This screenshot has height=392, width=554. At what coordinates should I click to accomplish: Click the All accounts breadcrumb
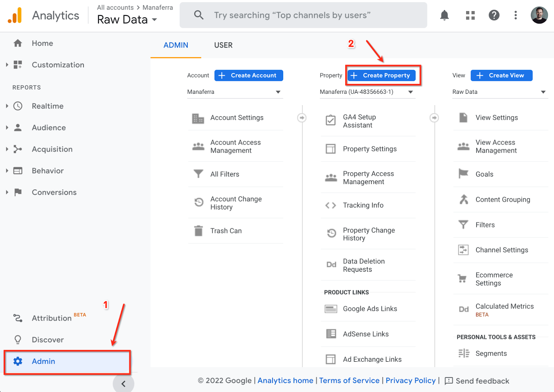(x=115, y=7)
